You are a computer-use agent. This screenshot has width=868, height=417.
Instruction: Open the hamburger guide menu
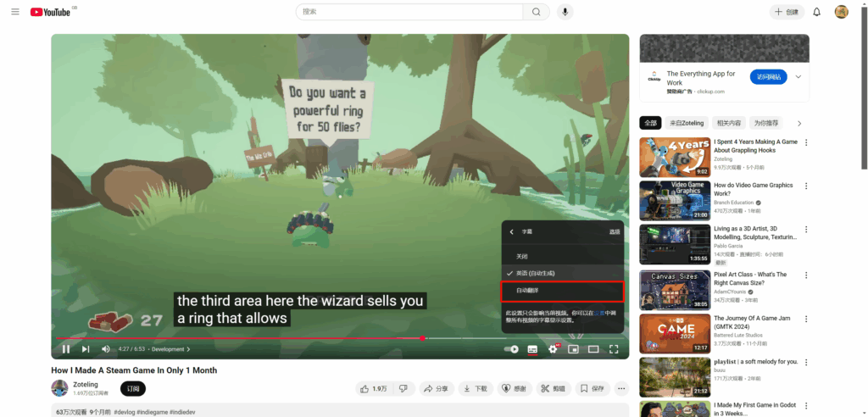click(15, 12)
